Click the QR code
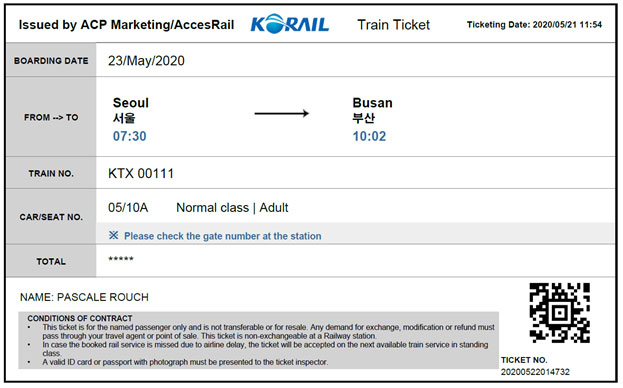The image size is (623, 388). click(559, 313)
